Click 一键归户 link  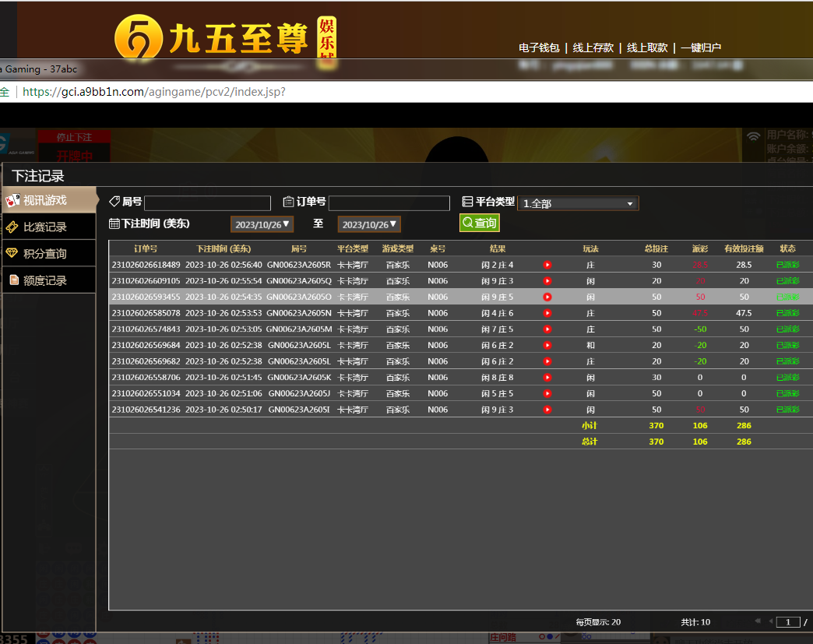click(701, 48)
